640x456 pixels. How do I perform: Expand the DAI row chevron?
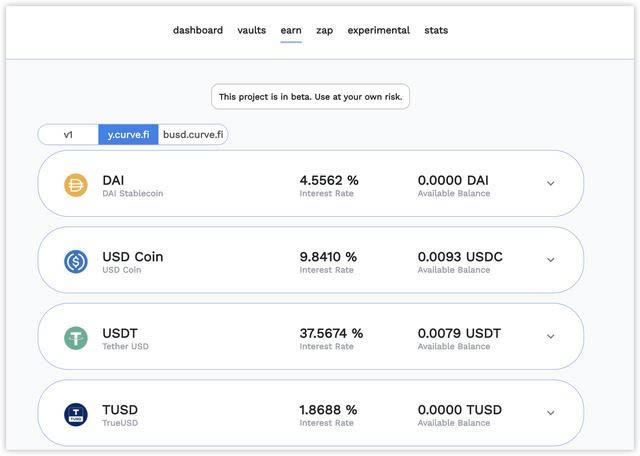coord(550,183)
